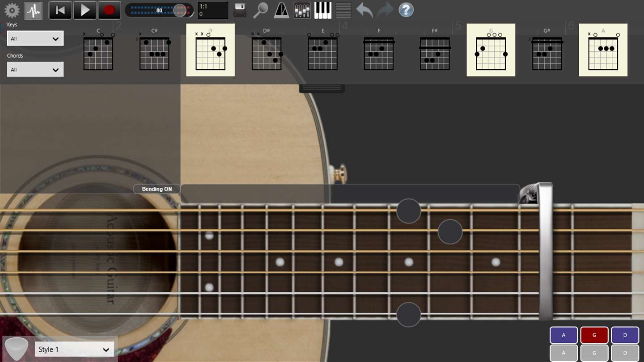This screenshot has width=644, height=362.
Task: Rewind playback to the start
Action: click(x=60, y=10)
